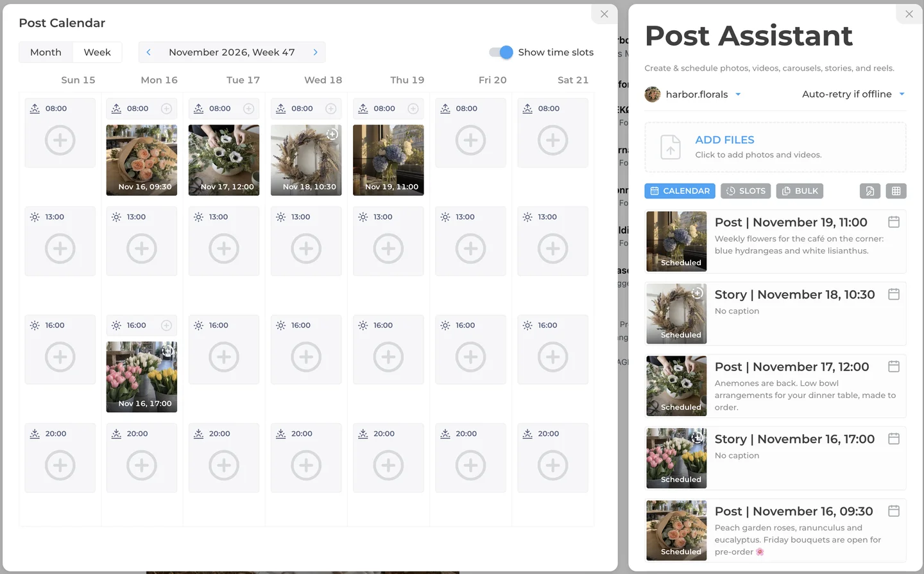Add post to Sat 21 13:00 slot
This screenshot has height=574, width=924.
(552, 248)
